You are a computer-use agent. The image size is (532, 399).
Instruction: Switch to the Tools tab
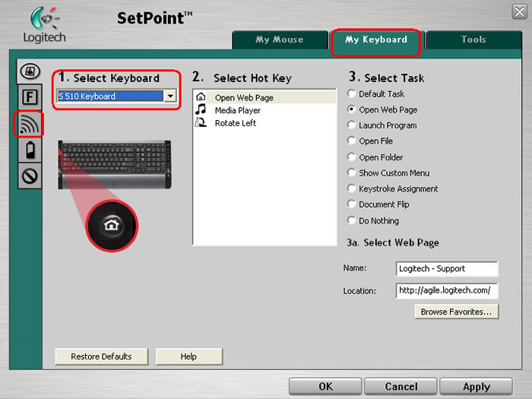[473, 40]
